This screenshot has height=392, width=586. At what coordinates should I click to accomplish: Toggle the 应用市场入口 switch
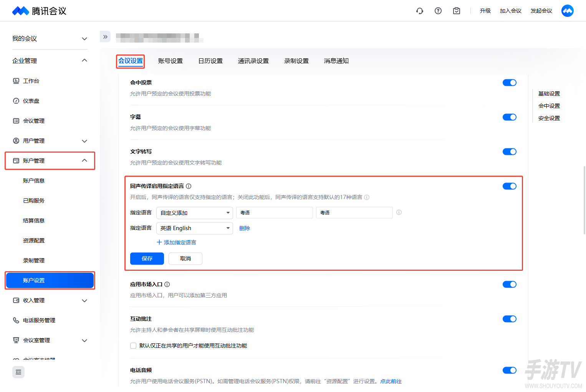click(510, 284)
